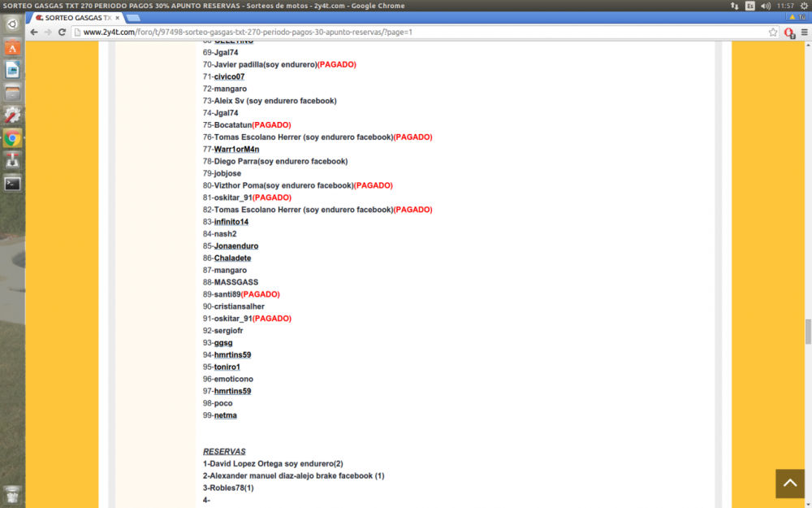Expand the system session gear menu
812x508 pixels.
803,6
